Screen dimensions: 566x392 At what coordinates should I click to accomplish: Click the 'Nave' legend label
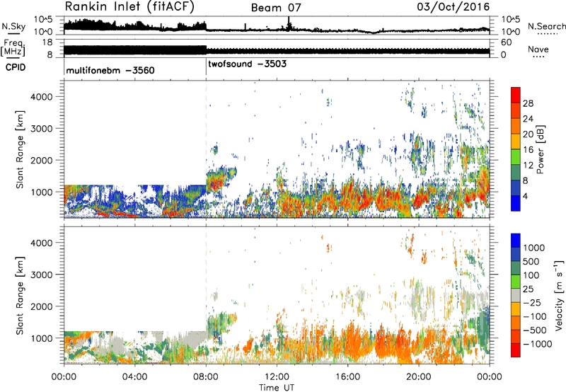tap(538, 50)
